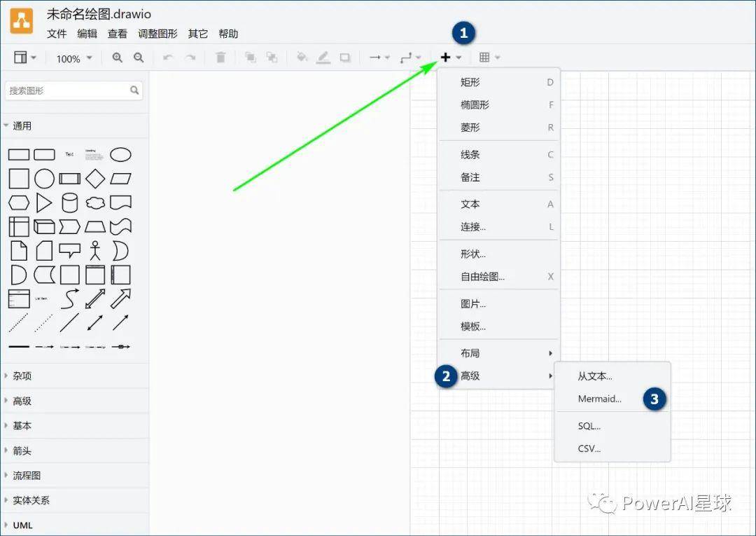Select Mermaid... in the submenu
This screenshot has height=536, width=756.
click(x=612, y=399)
